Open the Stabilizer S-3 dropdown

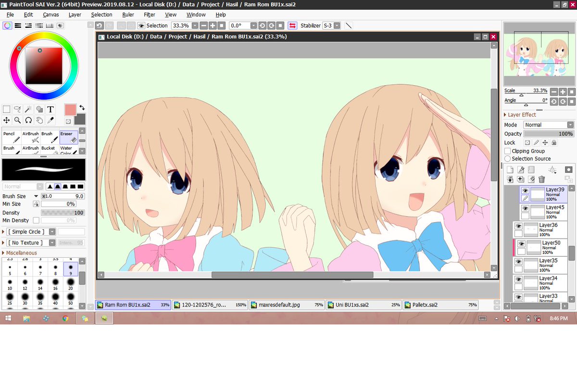pyautogui.click(x=337, y=25)
